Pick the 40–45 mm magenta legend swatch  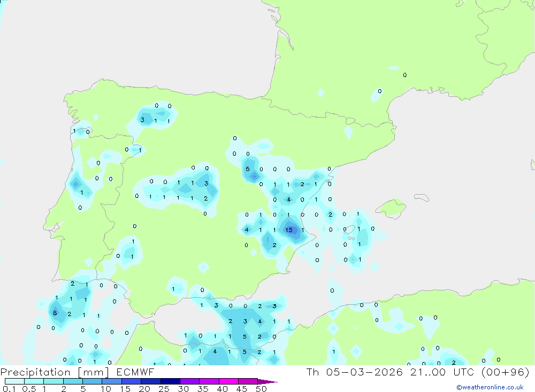(228, 381)
